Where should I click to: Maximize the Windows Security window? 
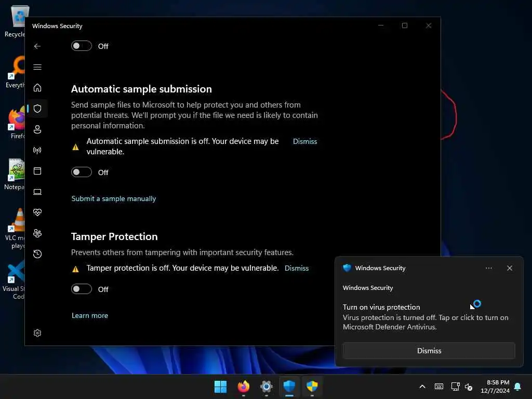point(404,25)
